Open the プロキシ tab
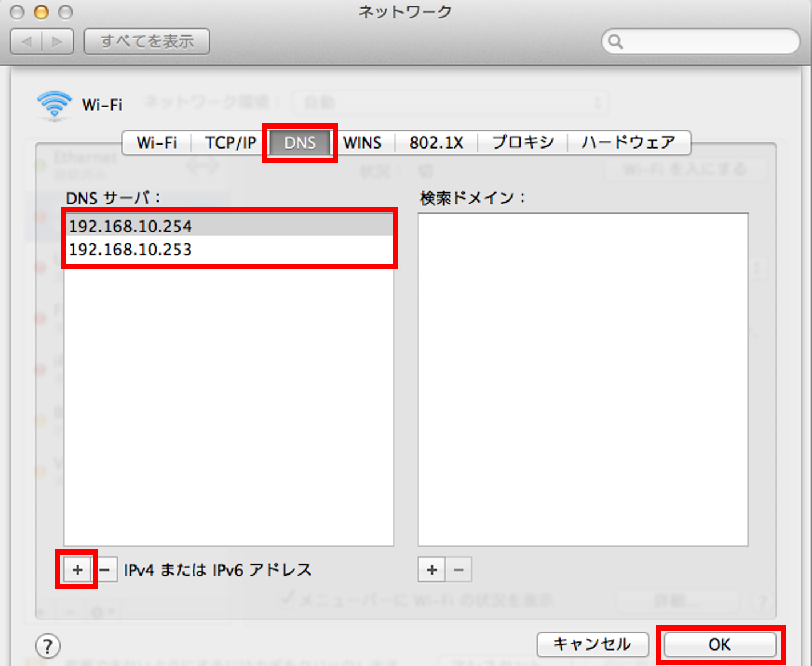This screenshot has width=812, height=666. coord(522,142)
